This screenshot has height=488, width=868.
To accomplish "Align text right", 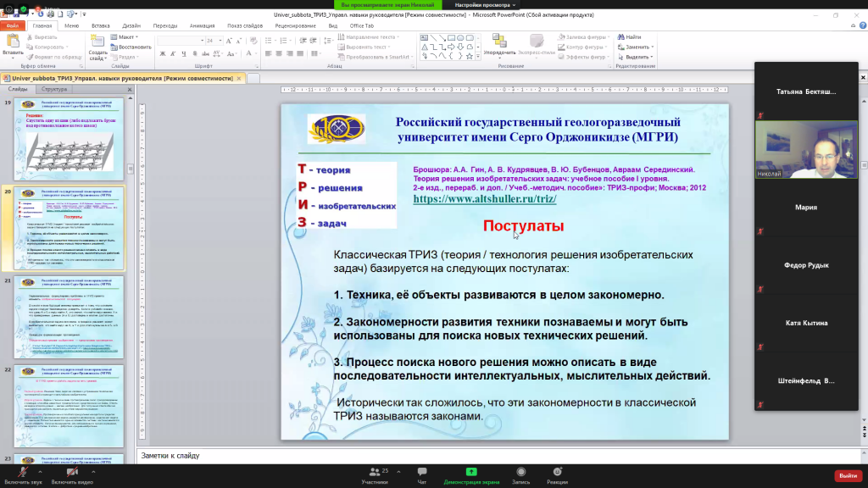I will pyautogui.click(x=289, y=53).
